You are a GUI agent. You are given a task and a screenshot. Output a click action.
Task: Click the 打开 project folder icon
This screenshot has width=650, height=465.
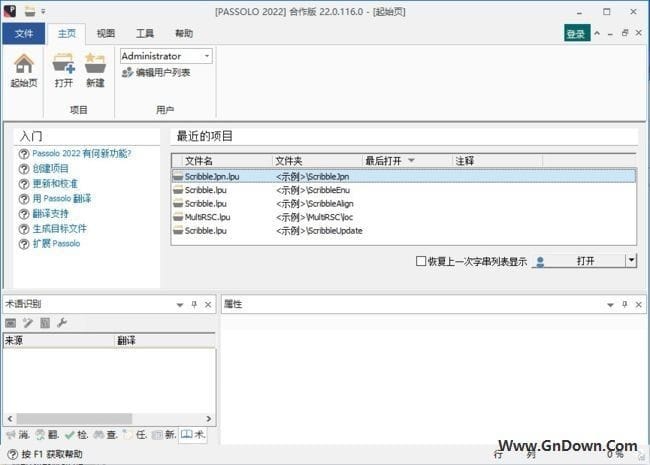click(63, 64)
